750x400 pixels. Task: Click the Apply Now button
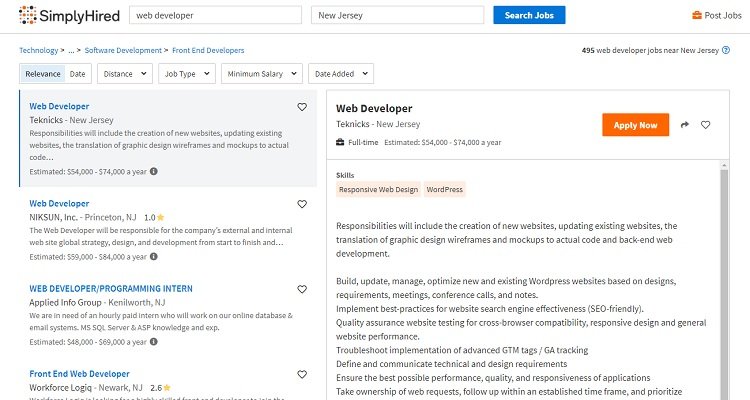[635, 125]
